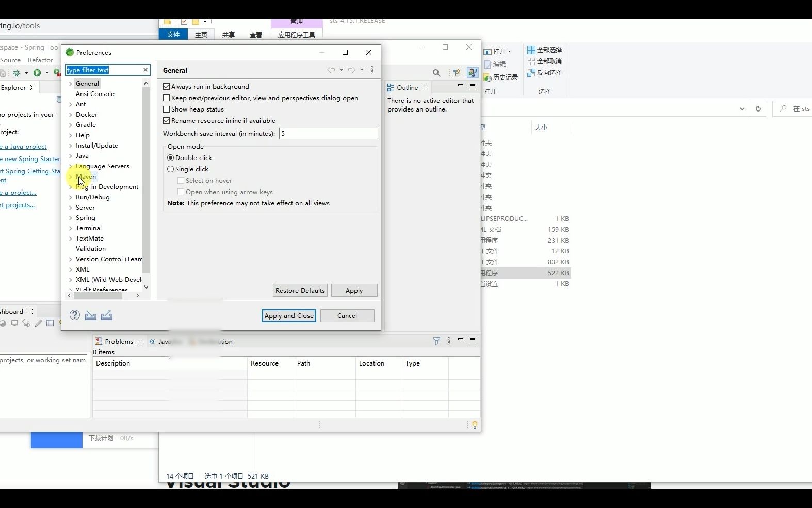
Task: Maximize the Outline view panel
Action: point(472,87)
